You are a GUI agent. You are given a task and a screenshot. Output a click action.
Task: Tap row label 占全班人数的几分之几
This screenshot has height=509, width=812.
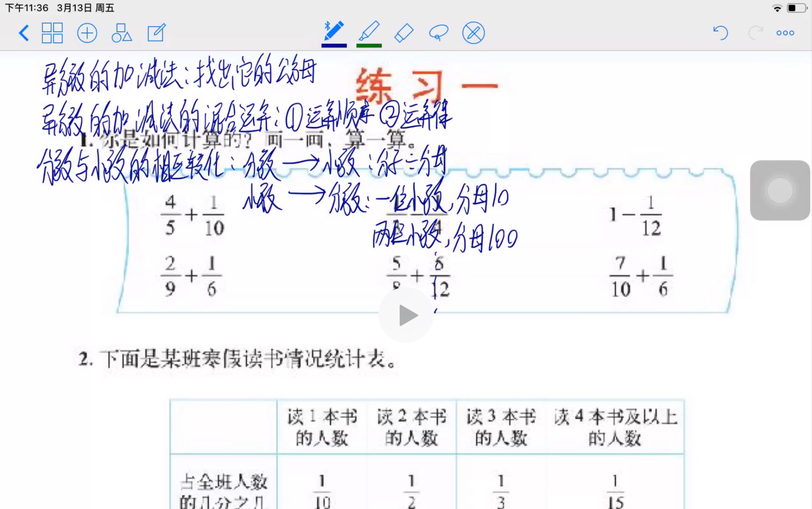tap(223, 491)
